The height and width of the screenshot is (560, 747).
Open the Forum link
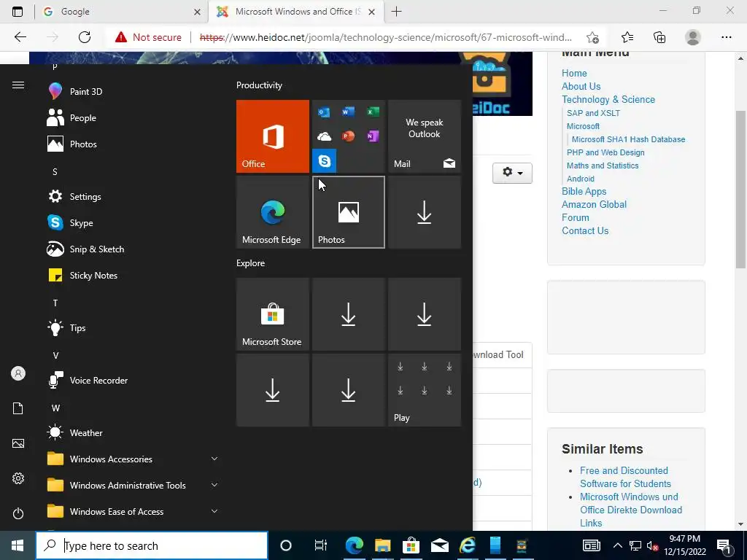pos(575,217)
